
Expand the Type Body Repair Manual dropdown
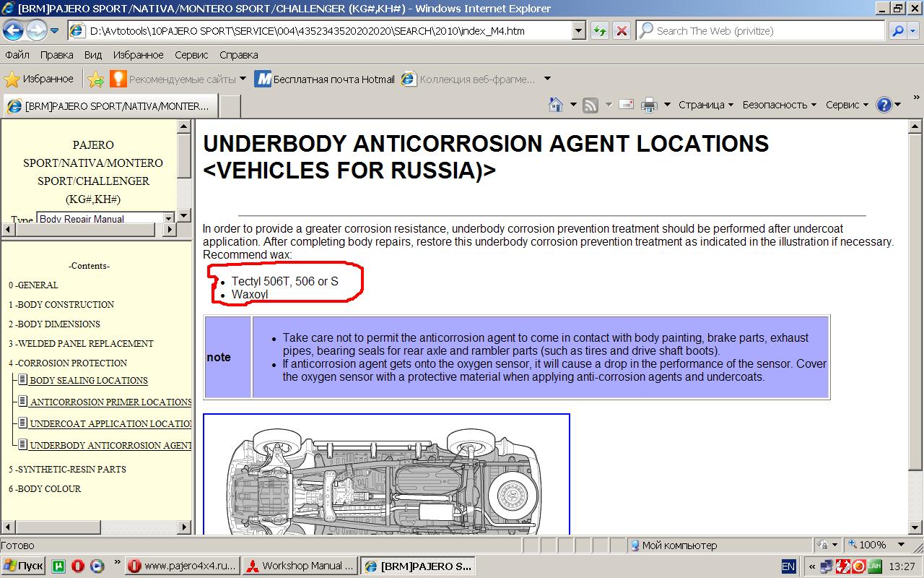point(169,218)
